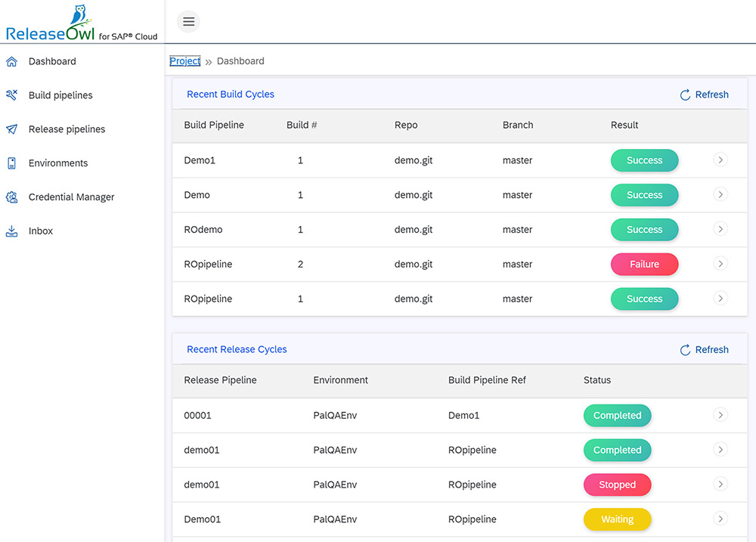The height and width of the screenshot is (542, 756).
Task: Open Release pipelines from the sidebar
Action: tap(67, 129)
